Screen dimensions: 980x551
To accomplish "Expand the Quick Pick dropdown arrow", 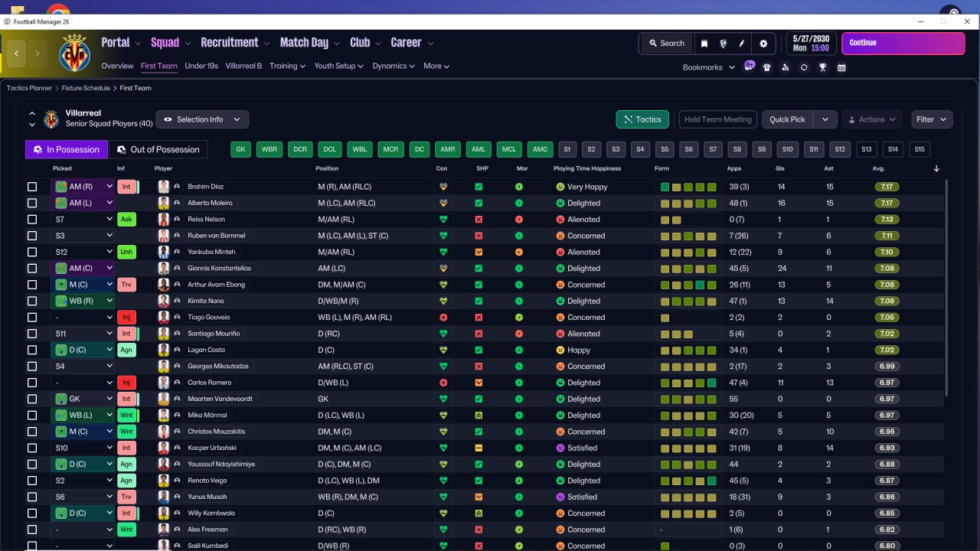I will click(x=825, y=119).
